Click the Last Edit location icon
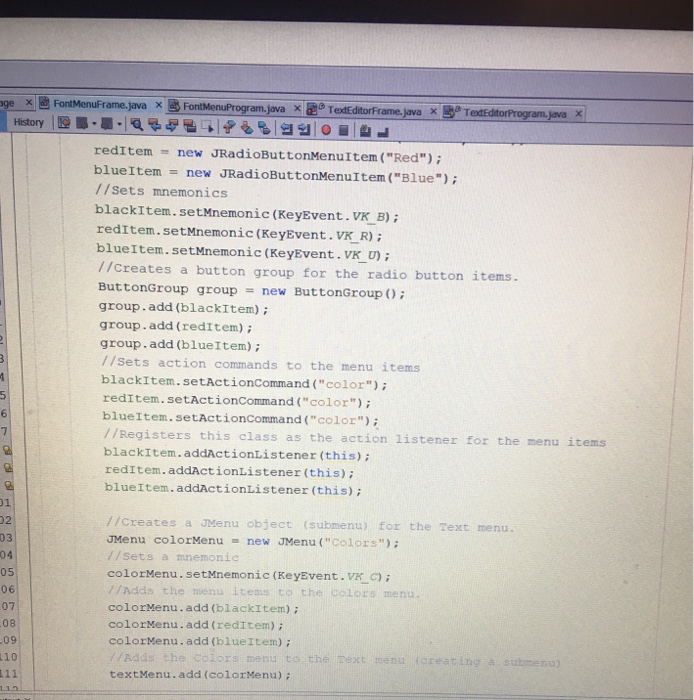Screen dimensions: 694x700 (64, 123)
